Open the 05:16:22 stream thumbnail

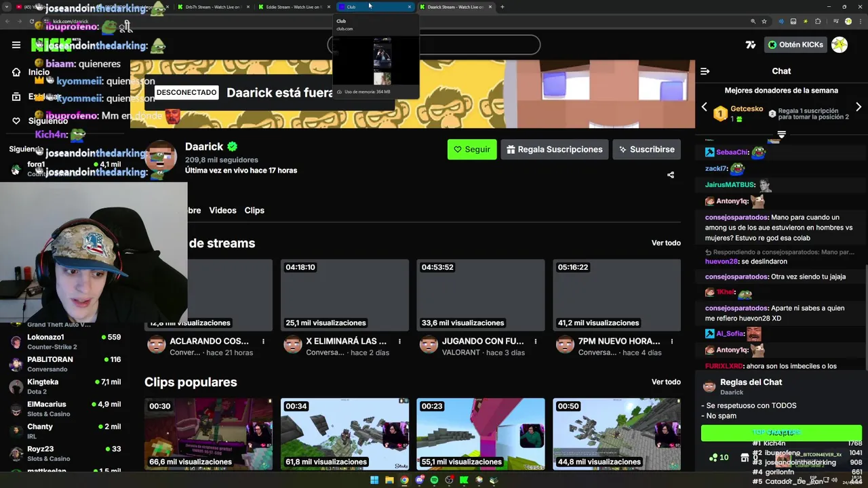click(616, 295)
